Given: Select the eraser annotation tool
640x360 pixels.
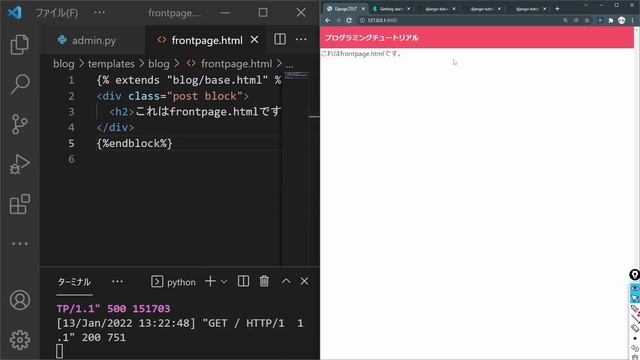Looking at the screenshot, I should 635,328.
